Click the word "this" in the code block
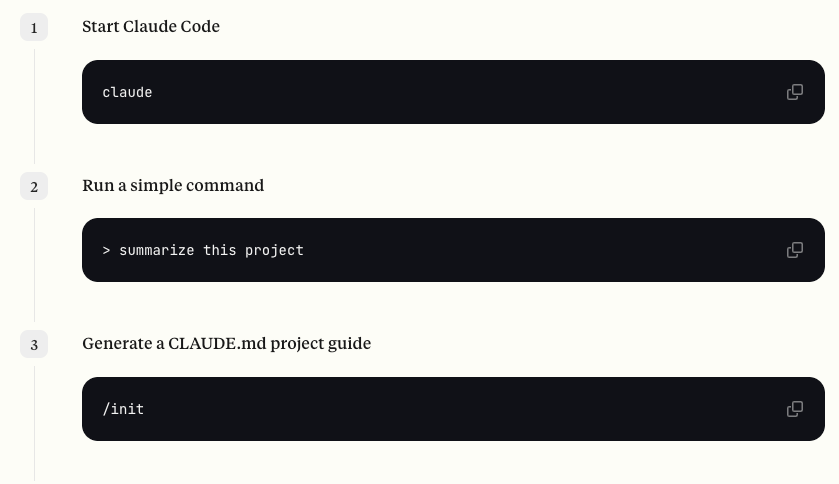The image size is (839, 484). pos(219,250)
